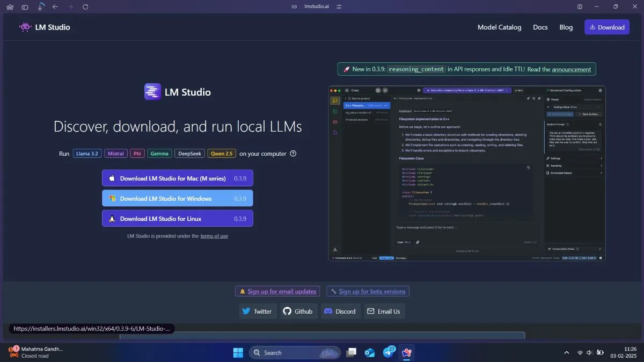Sign up for email updates
This screenshot has height=362, width=644.
click(277, 291)
